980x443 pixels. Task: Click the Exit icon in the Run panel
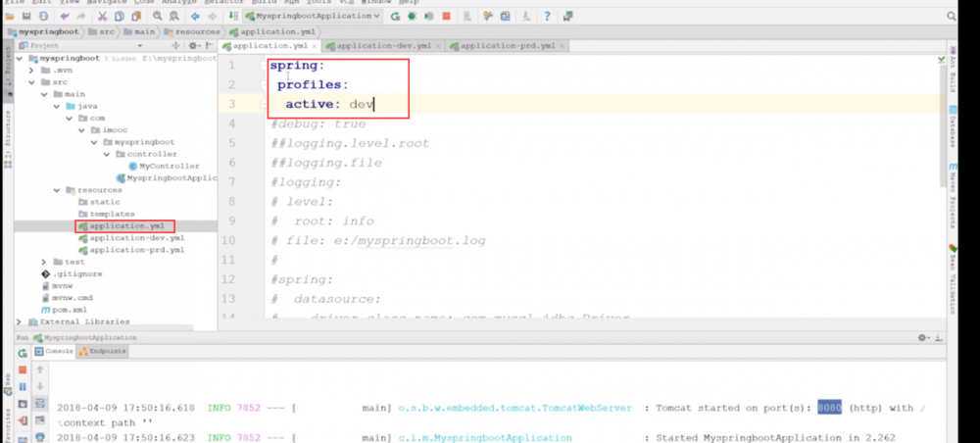pyautogui.click(x=23, y=421)
